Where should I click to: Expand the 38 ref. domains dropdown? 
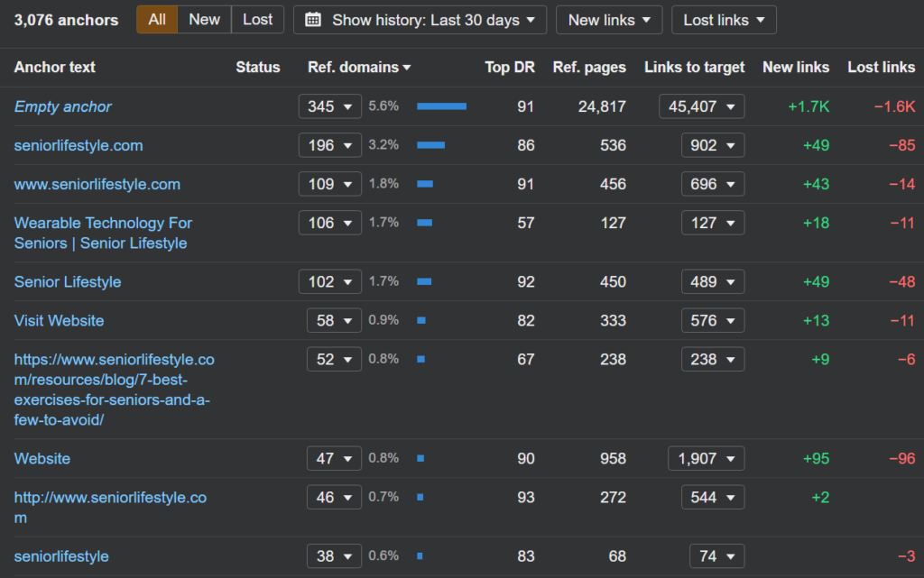pos(334,556)
